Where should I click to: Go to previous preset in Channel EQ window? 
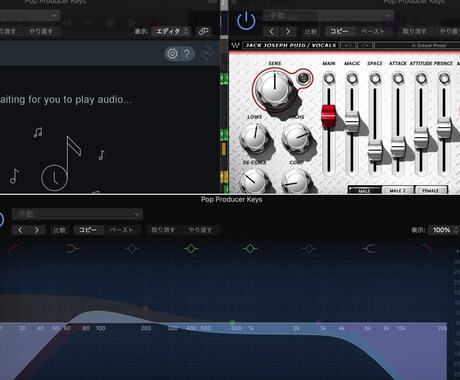20,230
